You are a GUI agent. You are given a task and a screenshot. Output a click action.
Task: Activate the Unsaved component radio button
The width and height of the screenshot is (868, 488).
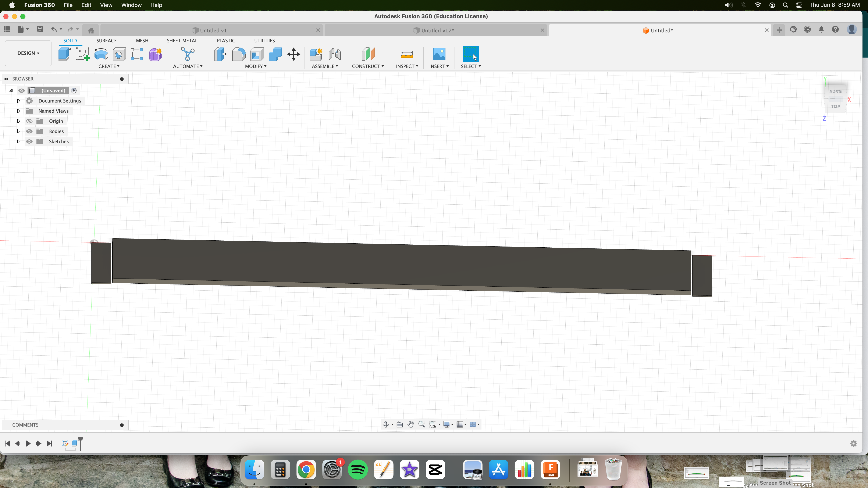(x=74, y=91)
